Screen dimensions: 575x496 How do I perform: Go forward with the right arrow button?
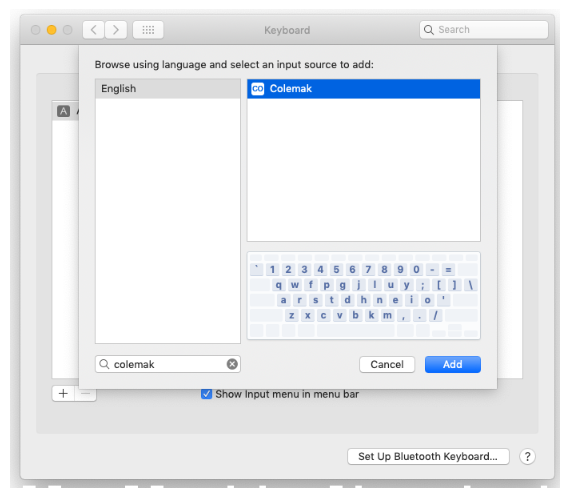pyautogui.click(x=116, y=30)
